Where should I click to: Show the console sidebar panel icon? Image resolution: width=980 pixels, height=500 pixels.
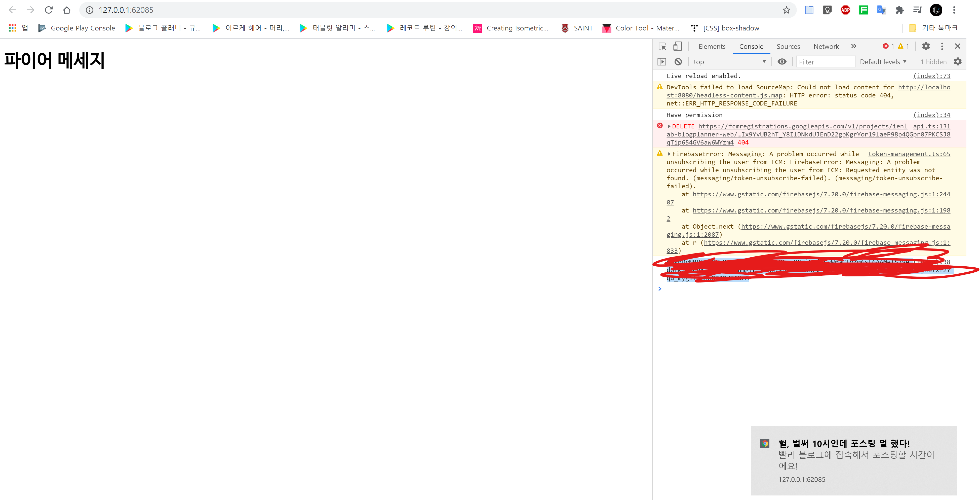click(662, 62)
